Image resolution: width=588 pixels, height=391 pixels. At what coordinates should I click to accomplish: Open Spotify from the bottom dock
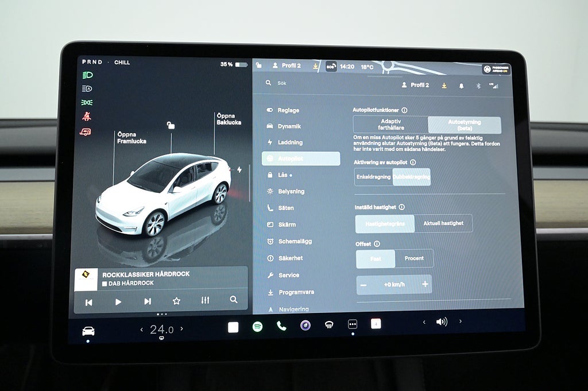pyautogui.click(x=257, y=326)
